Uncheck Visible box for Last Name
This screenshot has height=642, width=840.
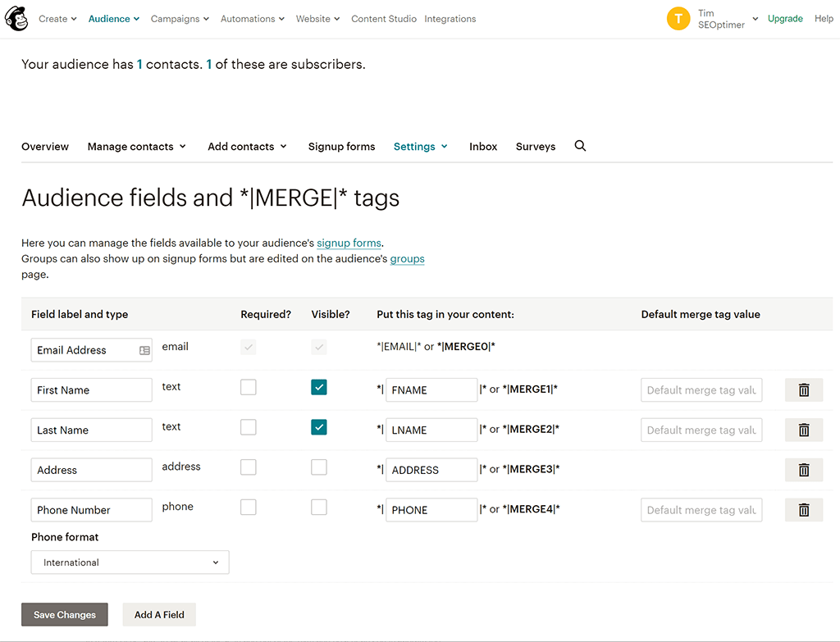point(319,427)
